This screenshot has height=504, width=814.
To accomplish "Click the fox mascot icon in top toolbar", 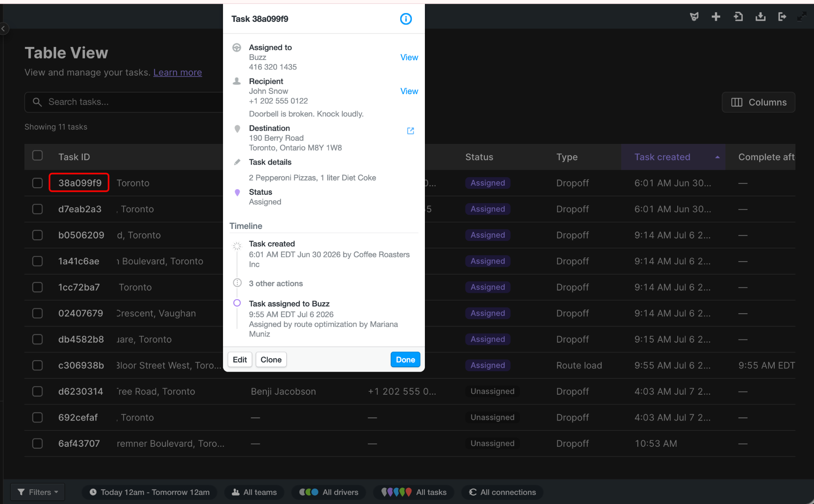I will pos(694,17).
